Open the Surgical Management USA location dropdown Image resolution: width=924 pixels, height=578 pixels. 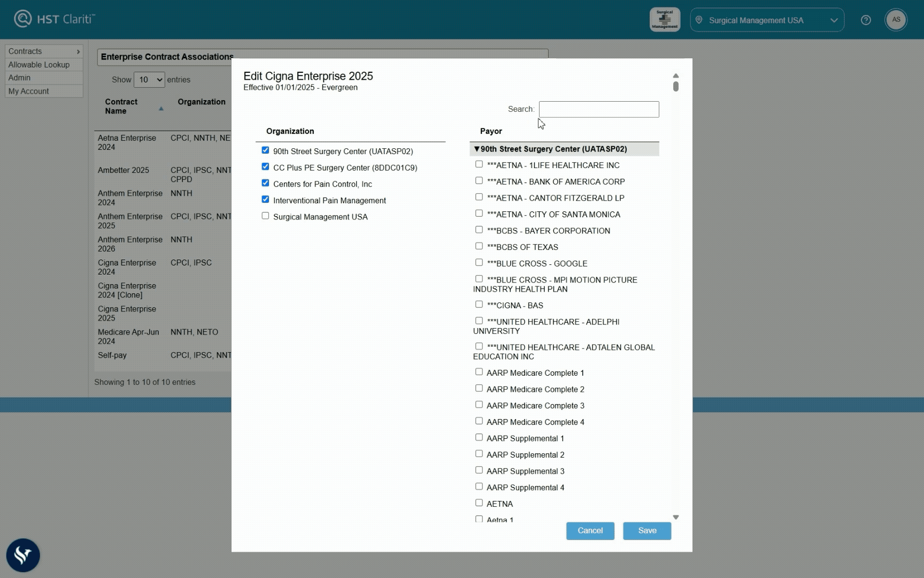pos(767,20)
